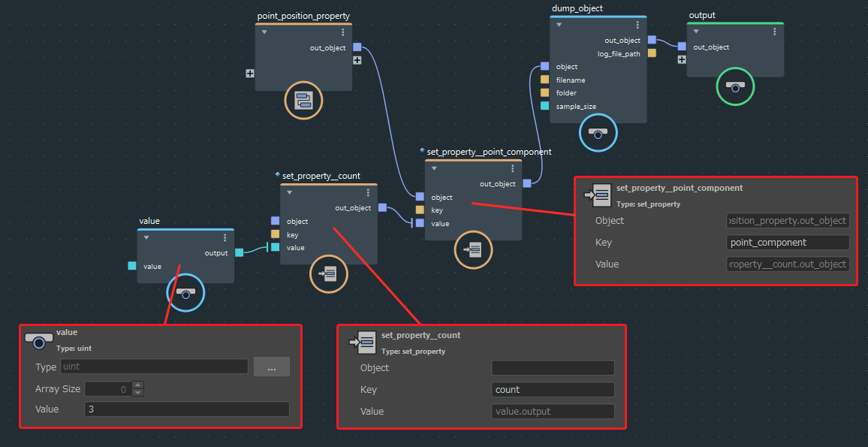Click the sample_size cyan input port on dump_object

(x=544, y=106)
